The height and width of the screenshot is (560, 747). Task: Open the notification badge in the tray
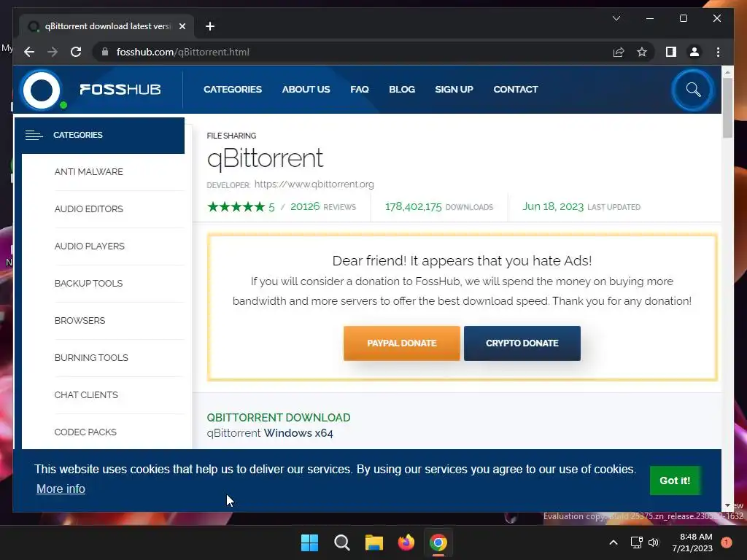[727, 542]
